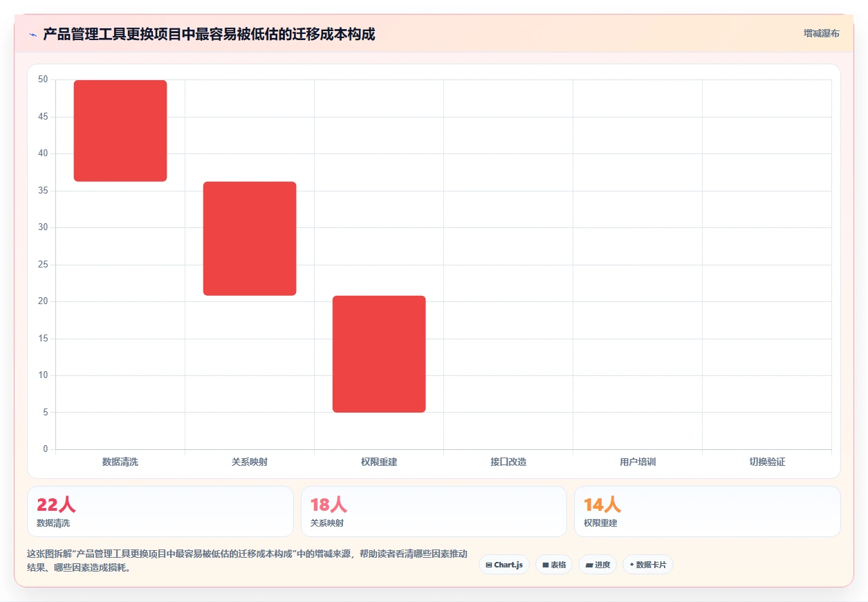The image size is (868, 602).
Task: Select the red 关系映射 waterfall bar
Action: coord(250,238)
